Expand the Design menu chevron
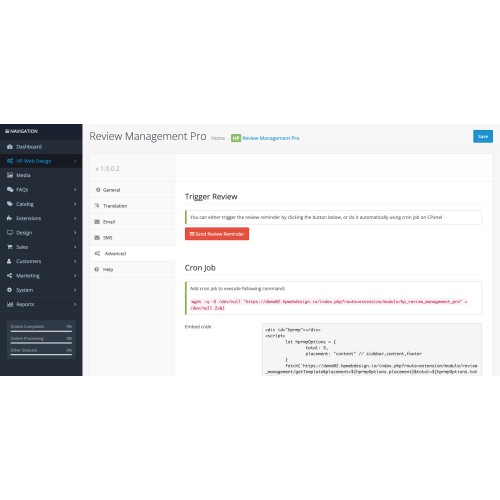500x500 pixels. [x=75, y=232]
